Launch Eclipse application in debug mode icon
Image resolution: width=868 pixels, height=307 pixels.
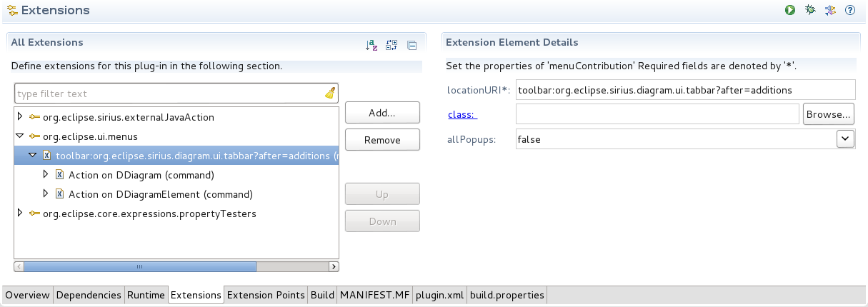pos(810,10)
